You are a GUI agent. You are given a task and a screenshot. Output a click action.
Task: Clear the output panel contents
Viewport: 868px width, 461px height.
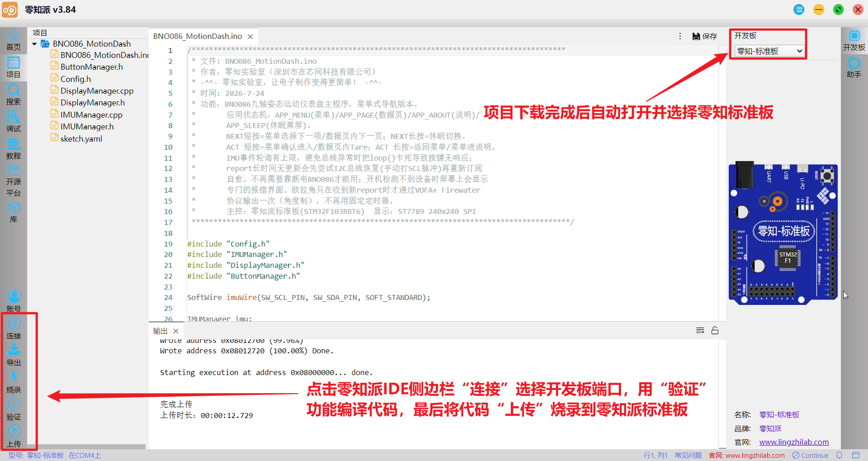point(700,331)
